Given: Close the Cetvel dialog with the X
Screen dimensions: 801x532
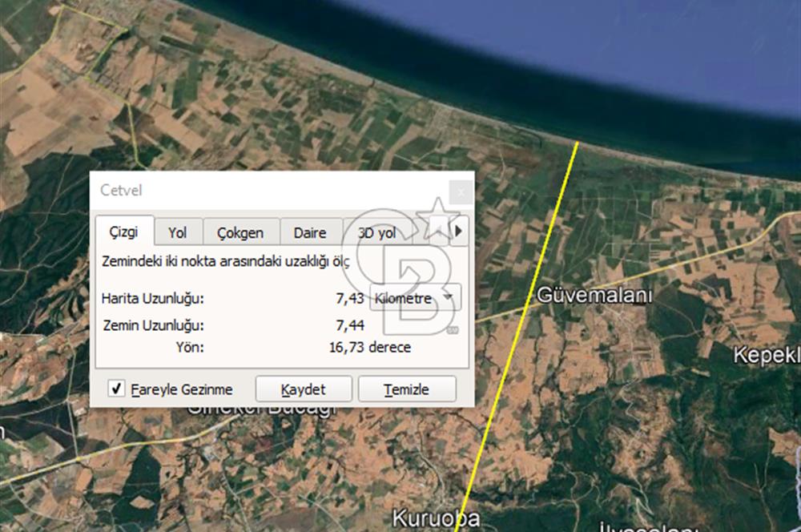Looking at the screenshot, I should pos(461,191).
